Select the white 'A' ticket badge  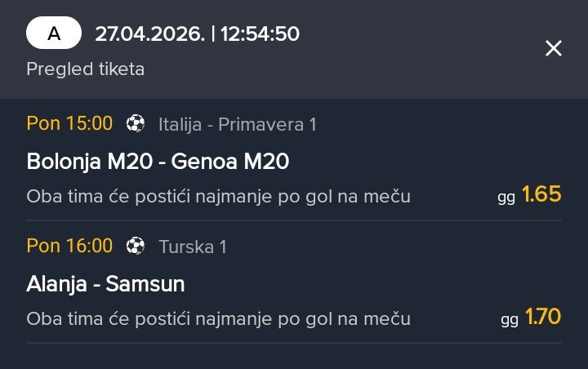tap(54, 33)
